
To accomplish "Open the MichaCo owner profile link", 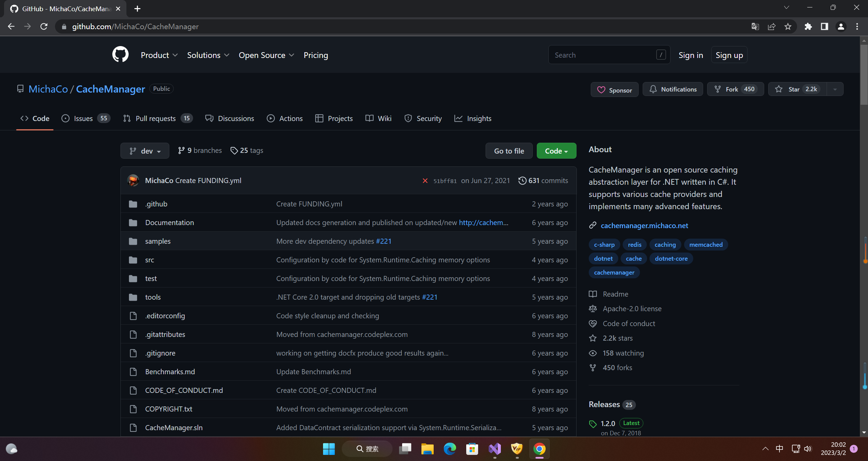I will pos(48,89).
